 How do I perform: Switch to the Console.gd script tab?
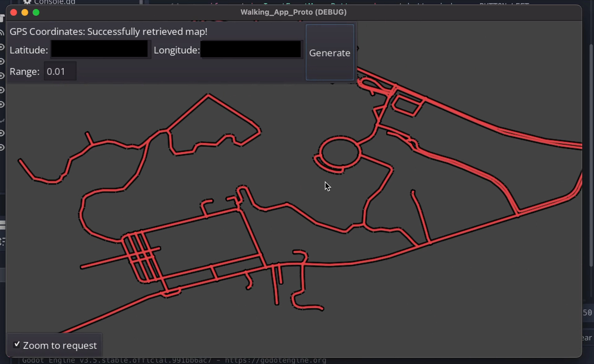[54, 2]
